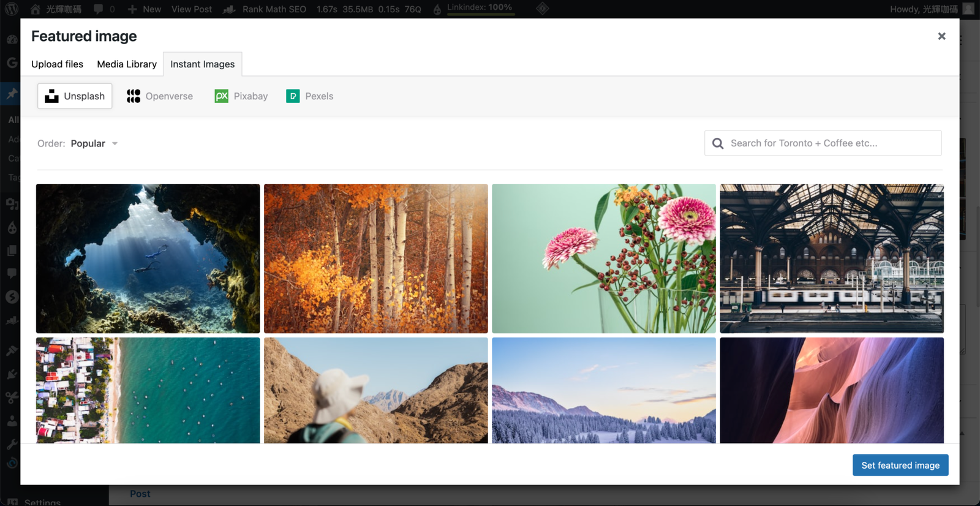Open the New content menu
The height and width of the screenshot is (506, 980).
pyautogui.click(x=145, y=9)
